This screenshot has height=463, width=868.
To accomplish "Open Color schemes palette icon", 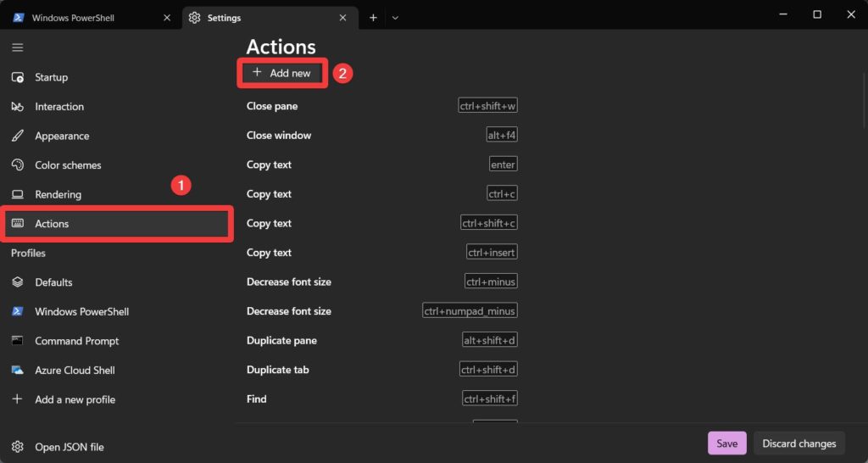I will tap(18, 165).
